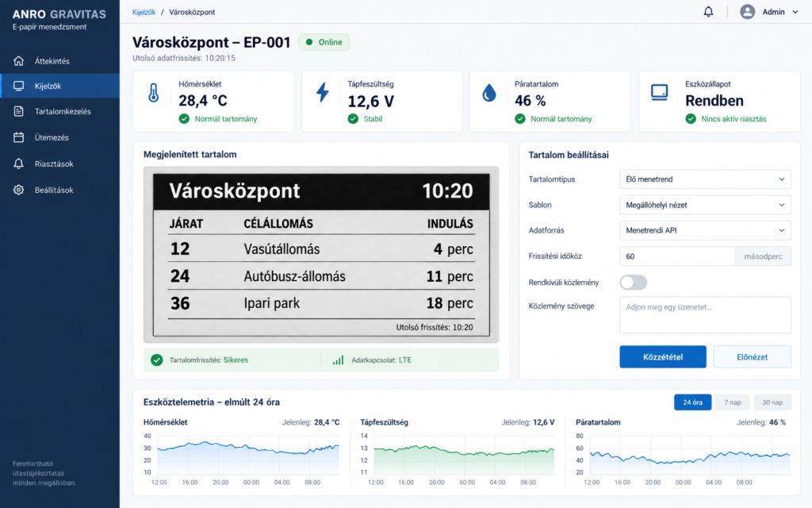
Task: Open Tartalomkezelés in the sidebar
Action: pyautogui.click(x=59, y=111)
